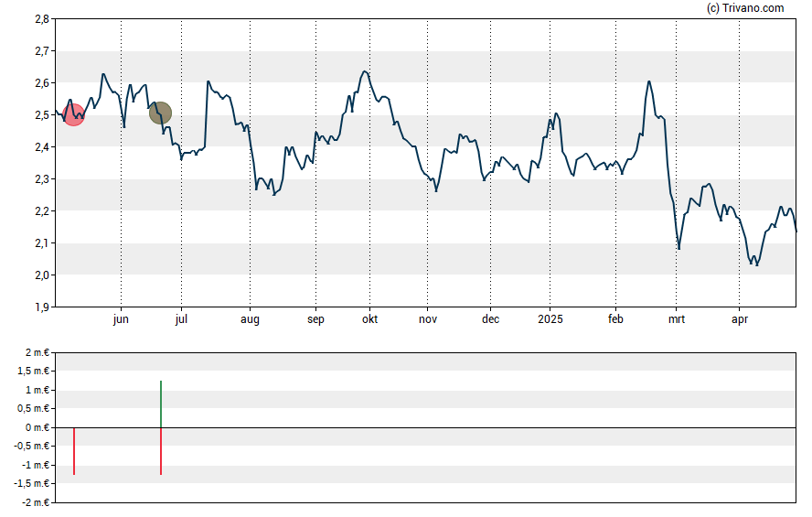Screen dimensions: 812x517
Task: Click the '(c) Trivano.com' copyright text
Action: tap(745, 7)
